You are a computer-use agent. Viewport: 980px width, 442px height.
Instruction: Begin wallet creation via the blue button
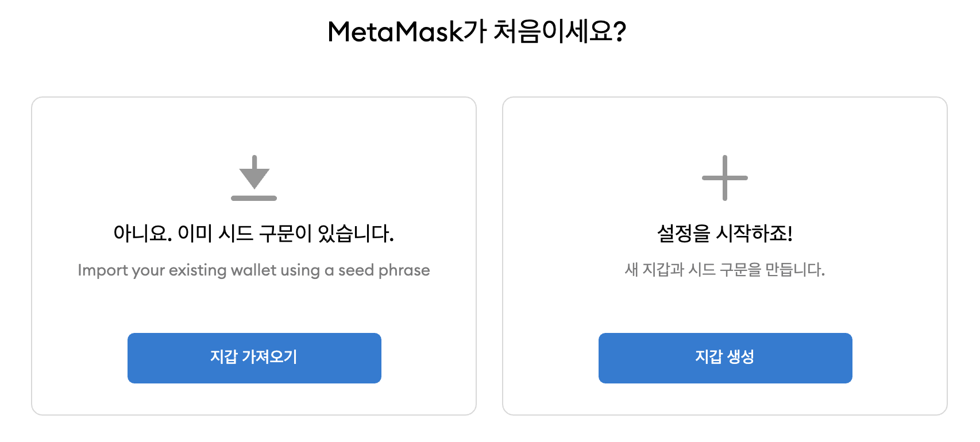pyautogui.click(x=725, y=358)
